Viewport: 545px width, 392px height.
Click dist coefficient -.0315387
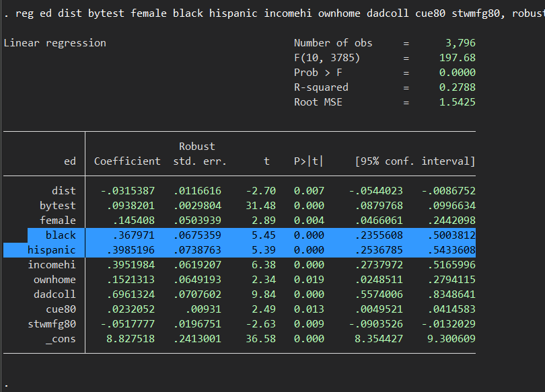coord(128,191)
